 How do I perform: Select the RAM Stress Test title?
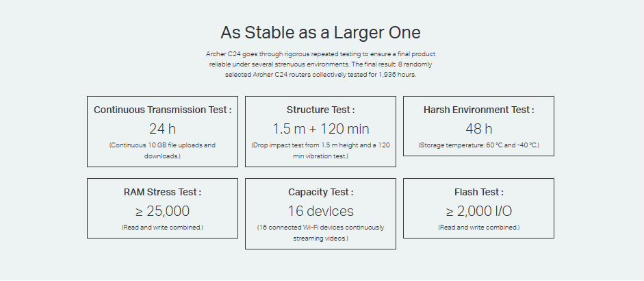[x=162, y=192]
